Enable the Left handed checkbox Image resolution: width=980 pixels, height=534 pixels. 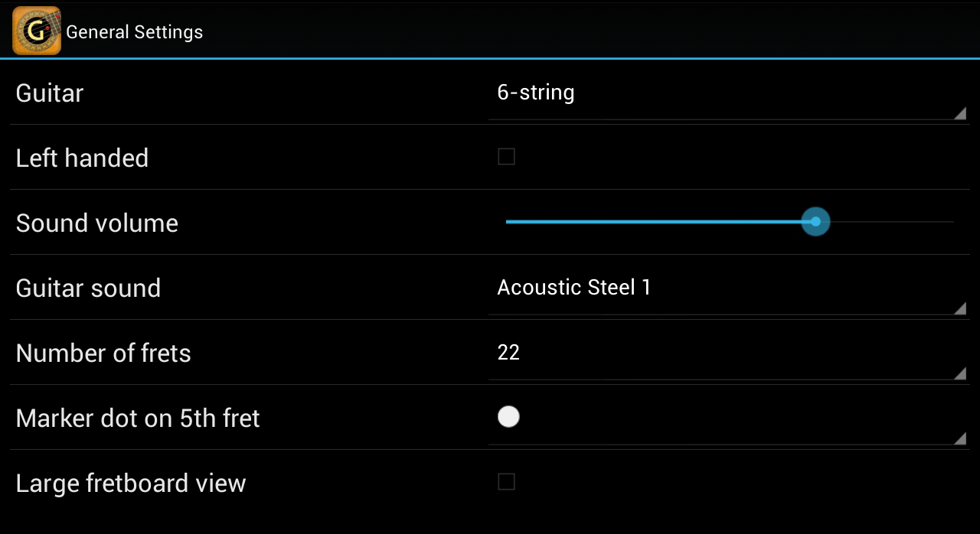(506, 156)
